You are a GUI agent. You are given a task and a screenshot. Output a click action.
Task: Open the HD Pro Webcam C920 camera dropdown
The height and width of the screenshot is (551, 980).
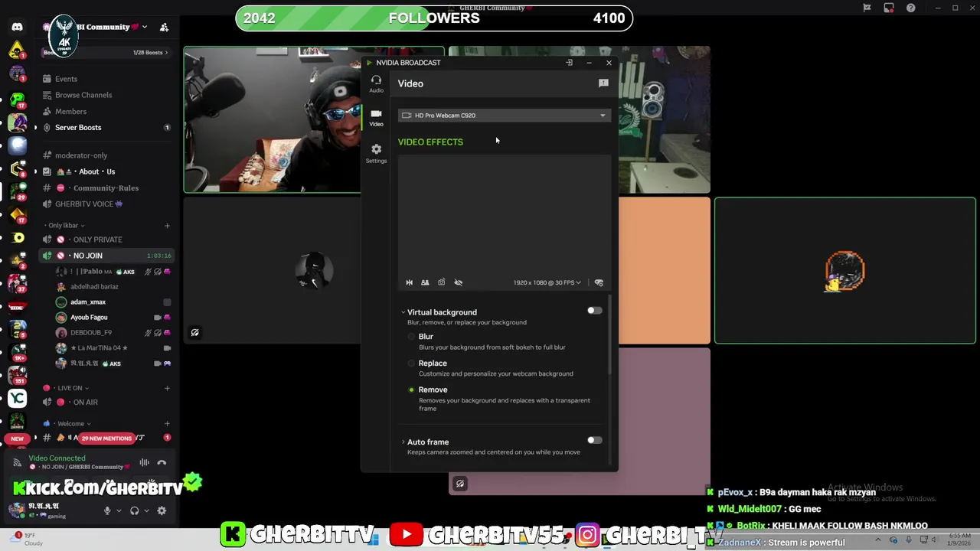(x=504, y=116)
